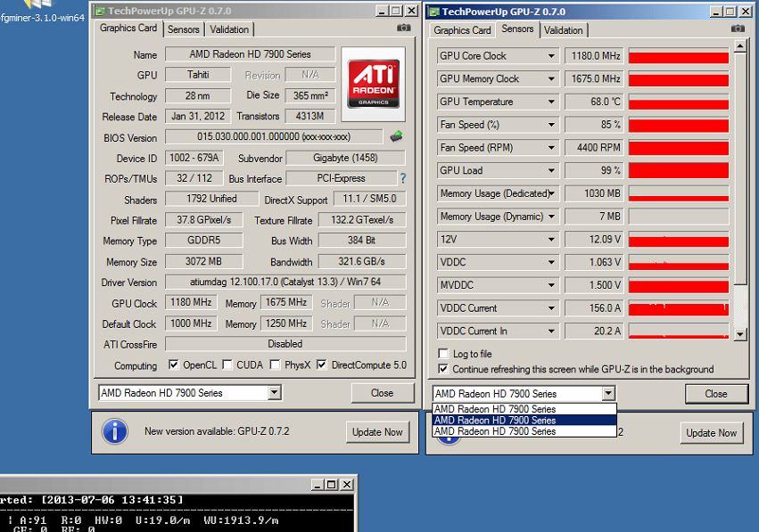The width and height of the screenshot is (759, 532).
Task: Click the Bus Interface question mark icon
Action: pyautogui.click(x=403, y=178)
